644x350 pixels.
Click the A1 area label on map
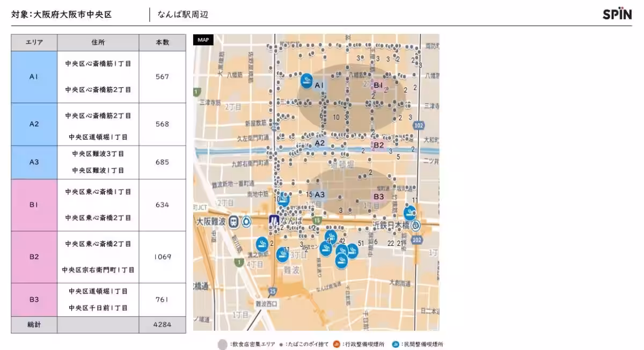319,85
